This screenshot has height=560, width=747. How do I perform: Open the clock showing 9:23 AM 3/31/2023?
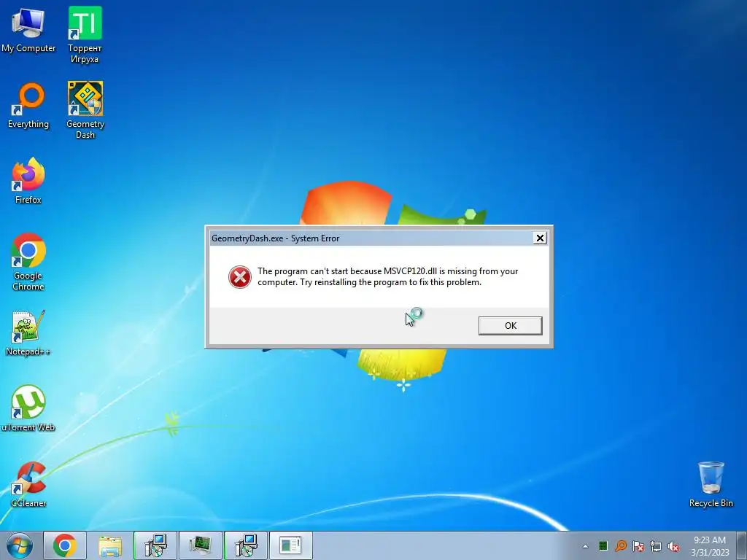pyautogui.click(x=710, y=546)
